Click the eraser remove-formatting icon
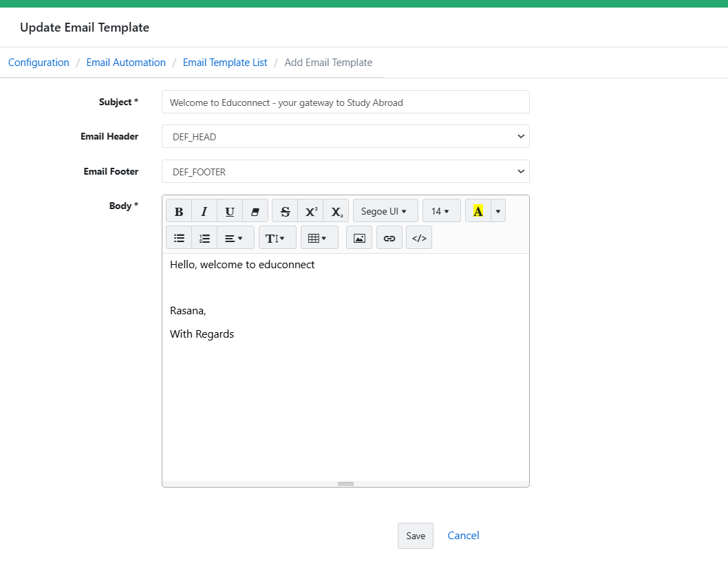 point(255,211)
